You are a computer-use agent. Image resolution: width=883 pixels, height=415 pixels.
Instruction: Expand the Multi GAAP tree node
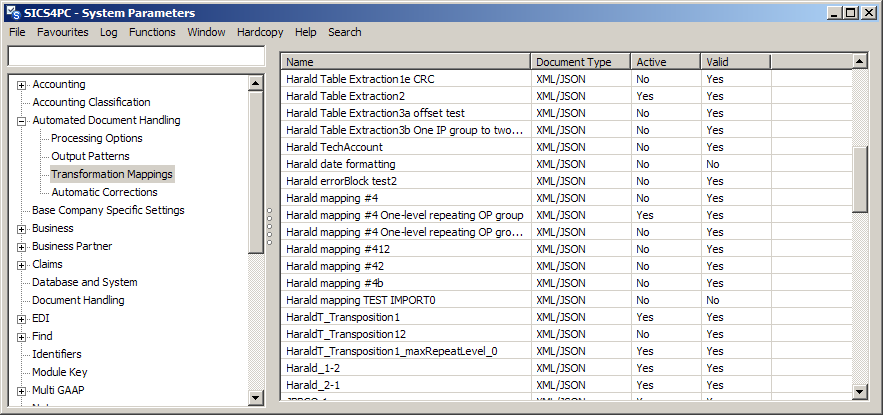(21, 391)
